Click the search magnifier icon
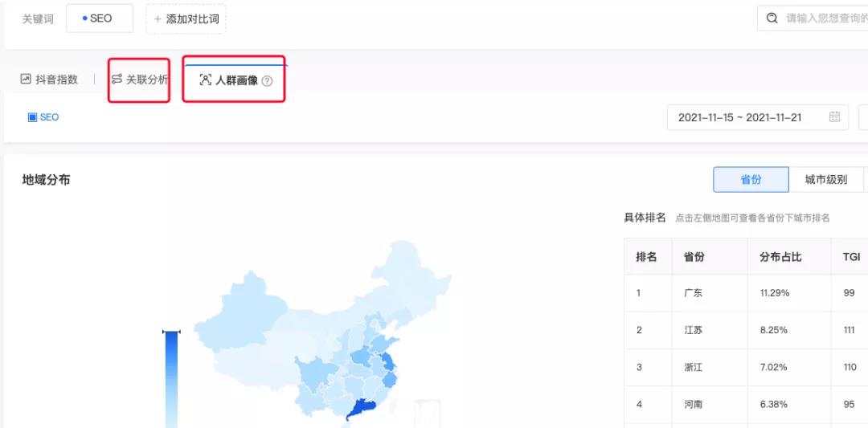 coord(772,18)
